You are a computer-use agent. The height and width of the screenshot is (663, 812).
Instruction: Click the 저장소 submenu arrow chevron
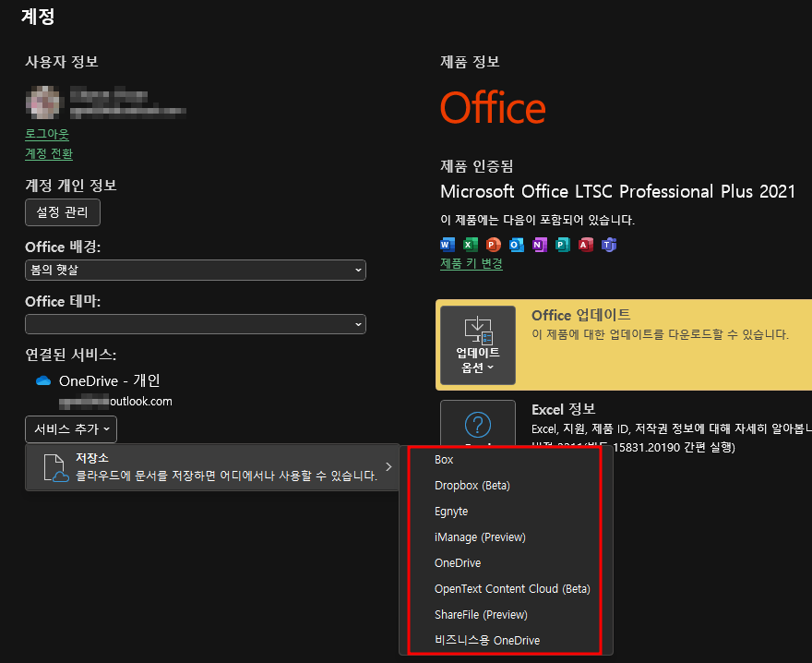pyautogui.click(x=388, y=467)
